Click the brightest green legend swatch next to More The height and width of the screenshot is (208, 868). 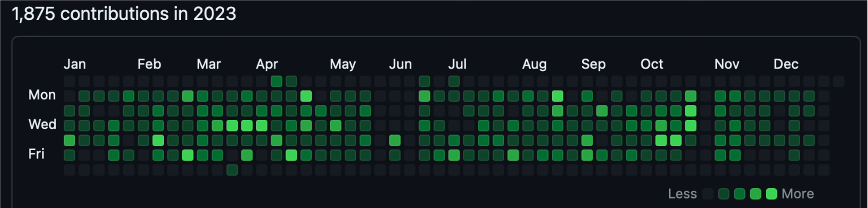pyautogui.click(x=772, y=194)
